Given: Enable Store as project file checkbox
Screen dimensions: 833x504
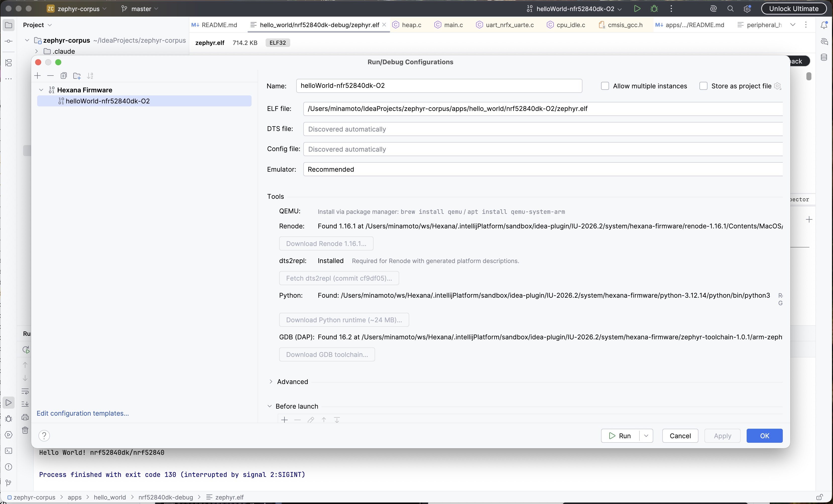Looking at the screenshot, I should coord(703,86).
